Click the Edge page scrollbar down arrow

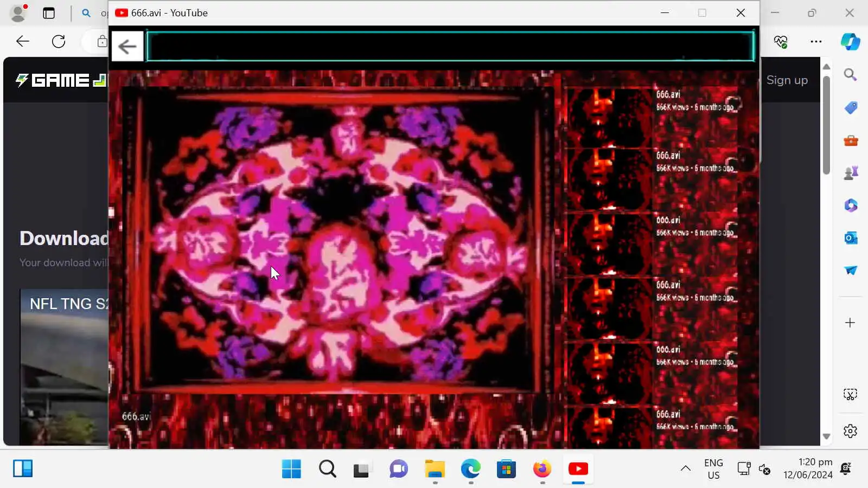(x=826, y=436)
